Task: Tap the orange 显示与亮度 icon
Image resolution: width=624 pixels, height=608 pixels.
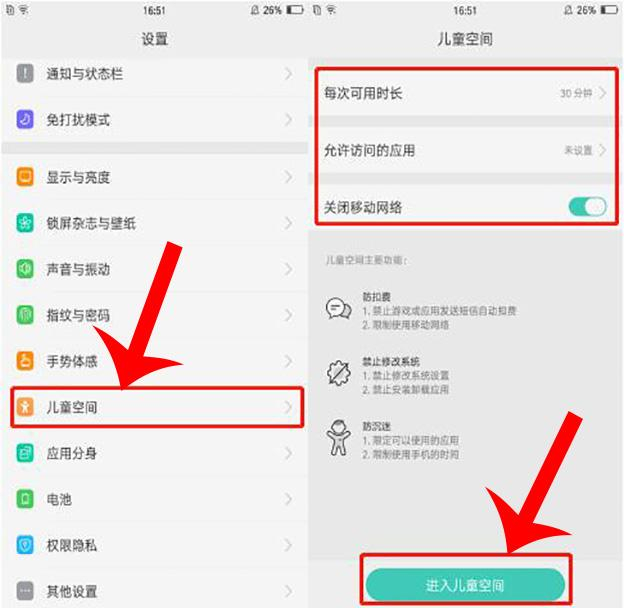Action: tap(25, 177)
